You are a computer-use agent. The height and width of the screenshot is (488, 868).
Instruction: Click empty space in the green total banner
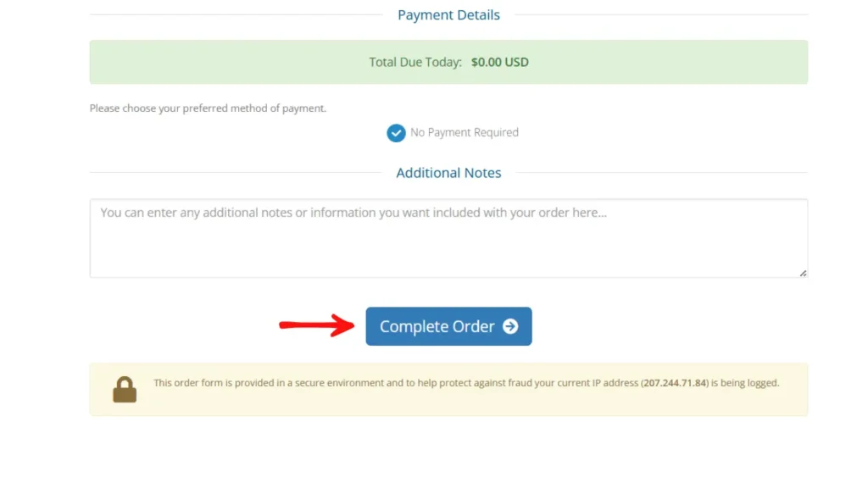click(212, 62)
